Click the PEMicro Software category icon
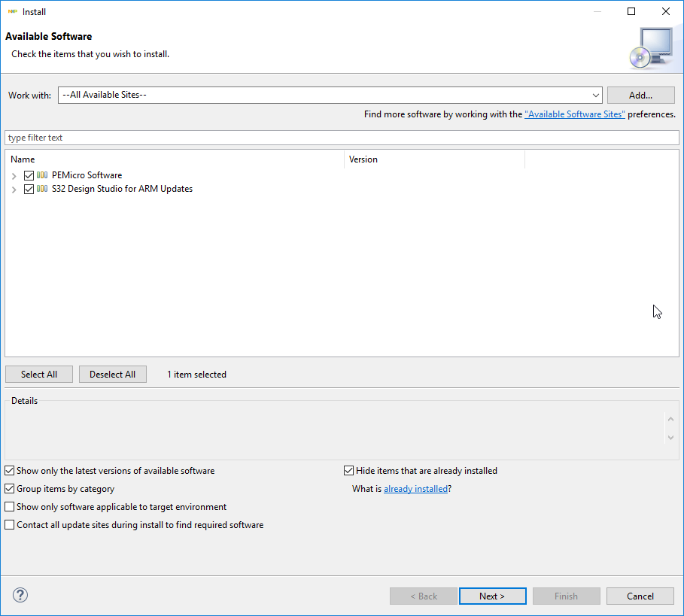 pos(42,175)
